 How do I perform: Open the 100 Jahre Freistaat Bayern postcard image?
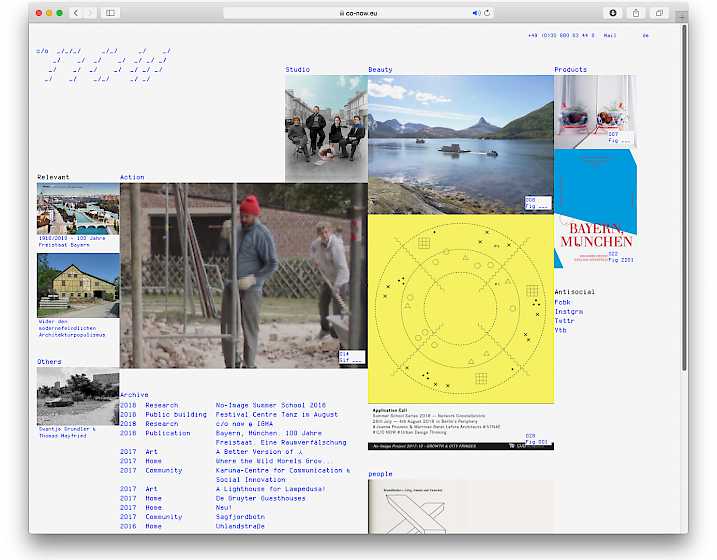point(78,209)
